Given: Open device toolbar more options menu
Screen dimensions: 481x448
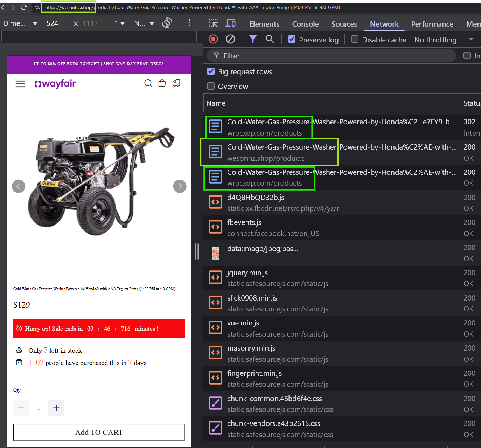Looking at the screenshot, I should [189, 23].
